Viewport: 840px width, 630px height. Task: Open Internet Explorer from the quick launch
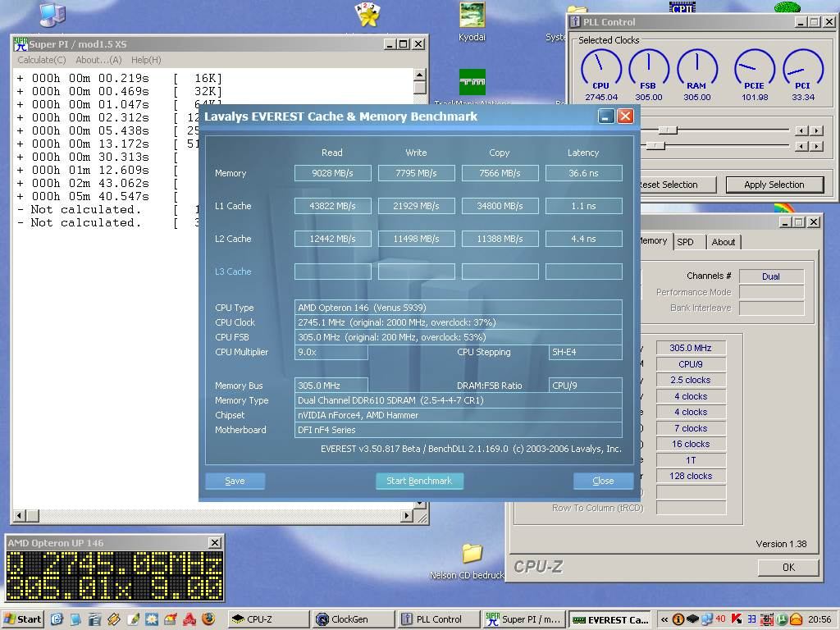[57, 619]
